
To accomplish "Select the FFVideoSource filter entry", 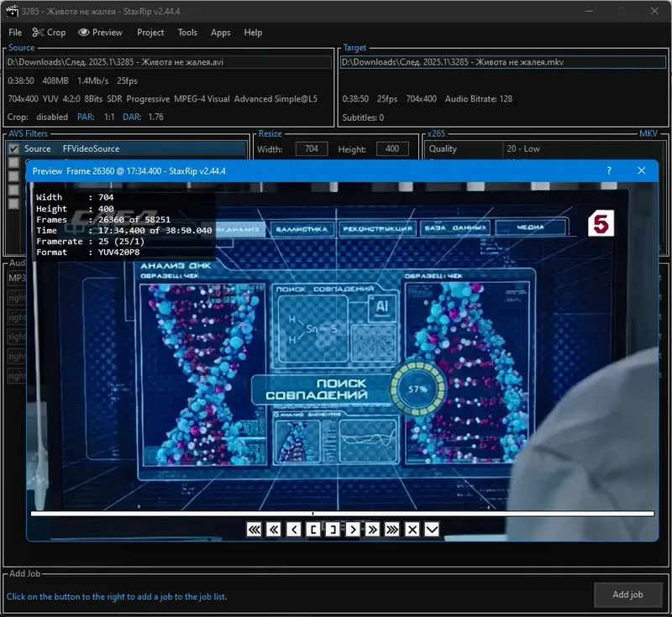I will click(91, 149).
